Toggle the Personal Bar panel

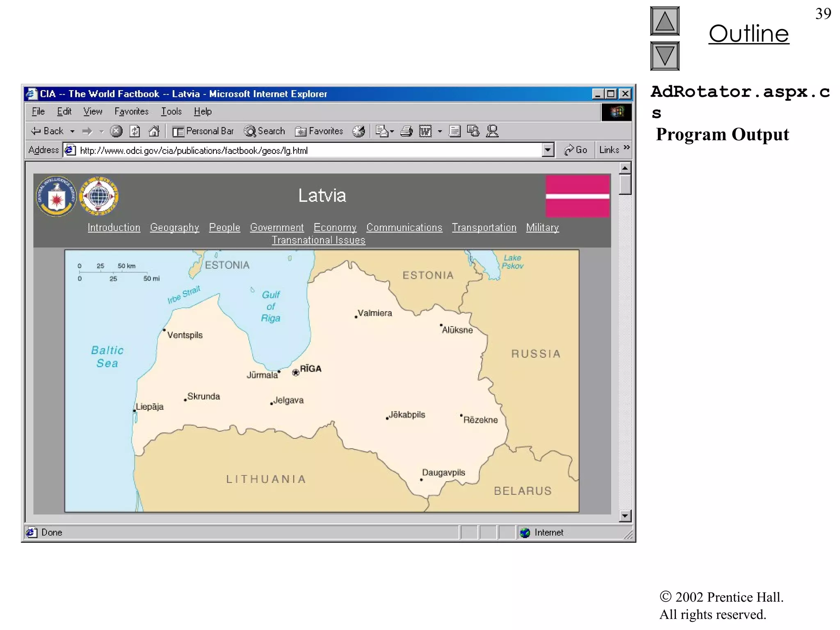tap(203, 131)
